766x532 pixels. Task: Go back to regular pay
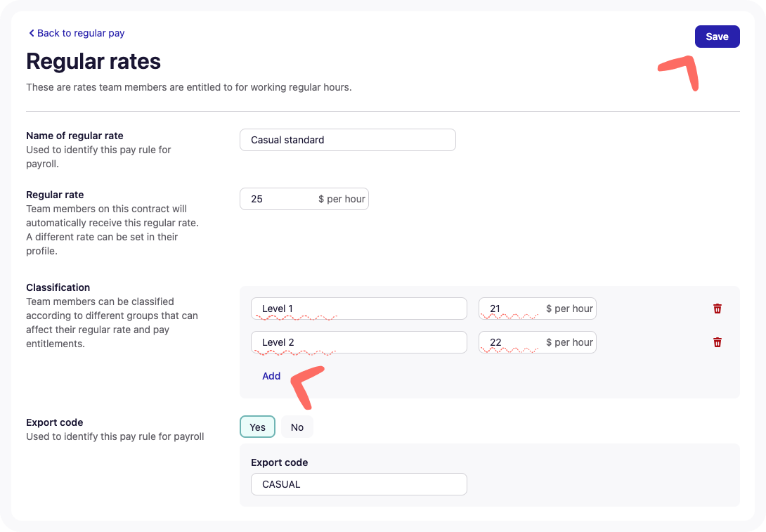[x=76, y=33]
